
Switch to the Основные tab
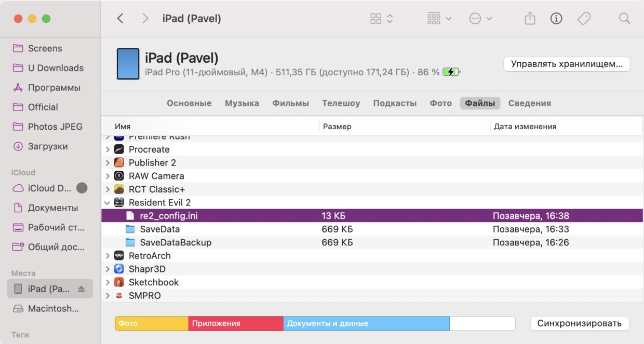(x=189, y=103)
